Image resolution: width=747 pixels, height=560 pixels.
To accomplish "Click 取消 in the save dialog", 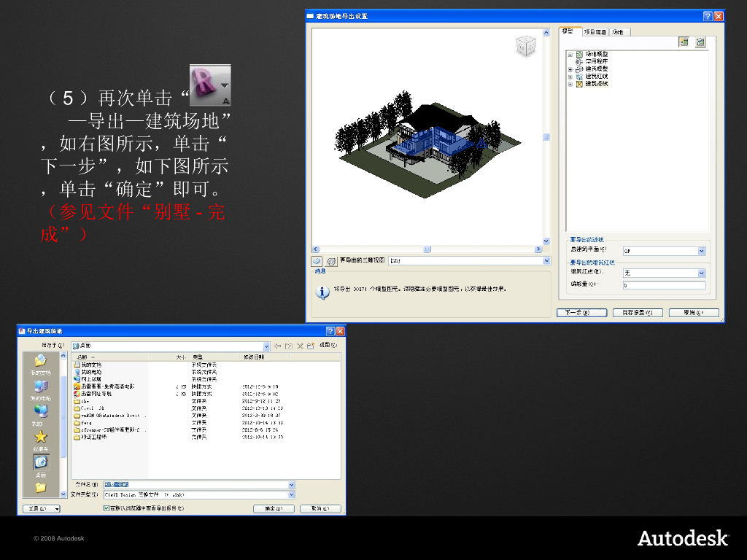I will [x=321, y=508].
